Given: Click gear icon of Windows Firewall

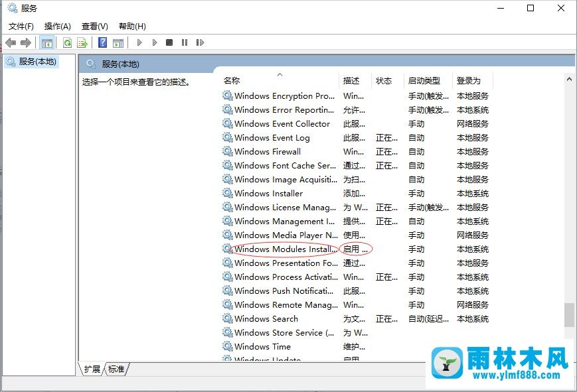Looking at the screenshot, I should click(x=228, y=151).
